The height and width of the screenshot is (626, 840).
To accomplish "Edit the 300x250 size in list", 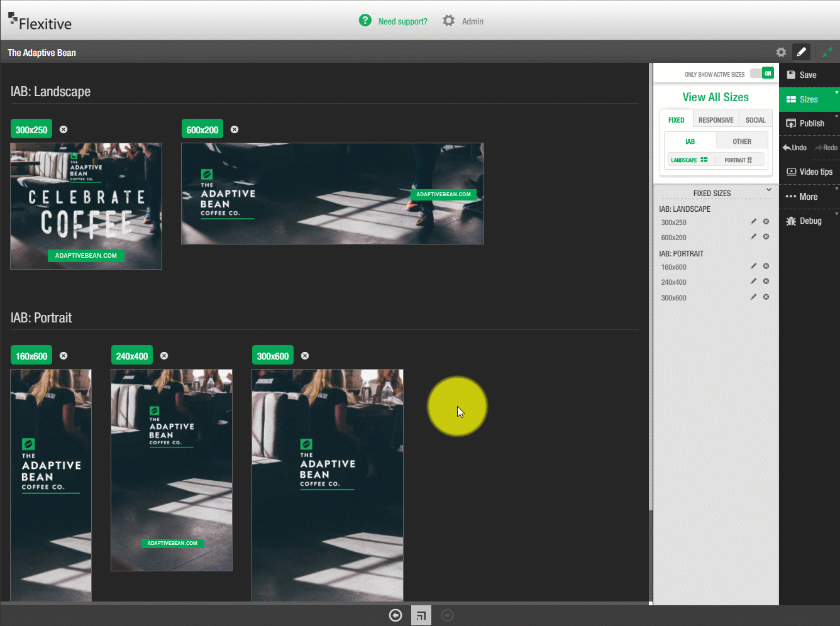I will click(753, 221).
